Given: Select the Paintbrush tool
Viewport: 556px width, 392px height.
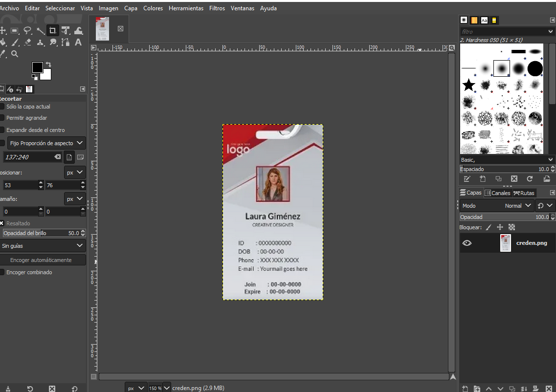Looking at the screenshot, I should tap(15, 43).
